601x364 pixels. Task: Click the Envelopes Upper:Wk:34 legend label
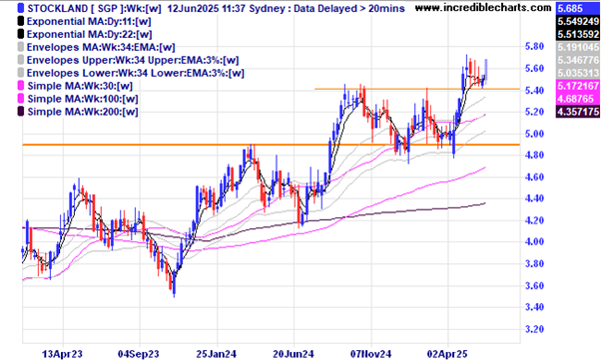(x=133, y=60)
